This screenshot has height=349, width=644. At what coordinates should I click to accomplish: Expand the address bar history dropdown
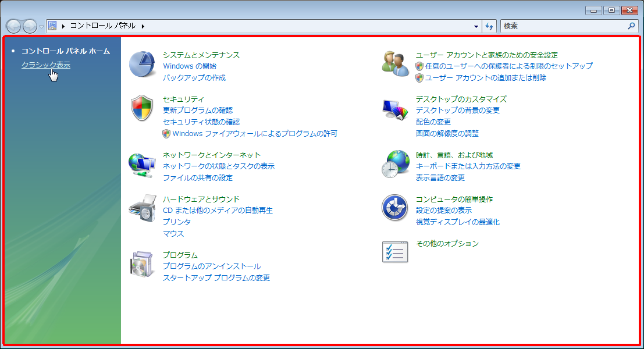coord(476,26)
